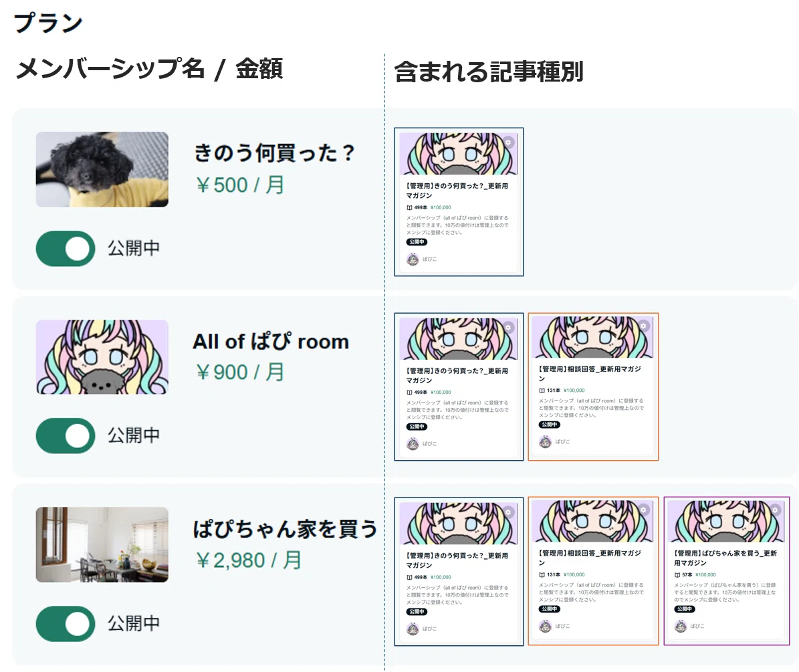
Task: Click ぱぴこ avatar on the purple-bordered magazine card
Action: coord(681,626)
